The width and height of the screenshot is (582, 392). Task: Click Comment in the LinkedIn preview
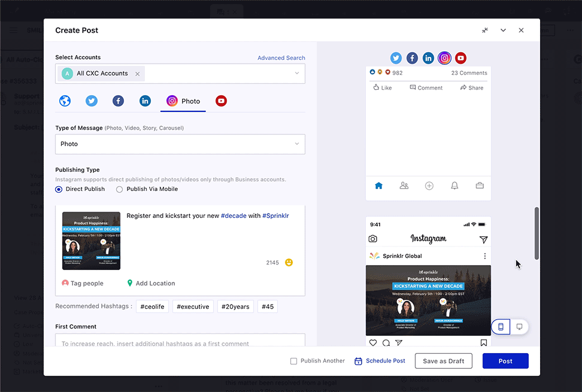pyautogui.click(x=426, y=87)
